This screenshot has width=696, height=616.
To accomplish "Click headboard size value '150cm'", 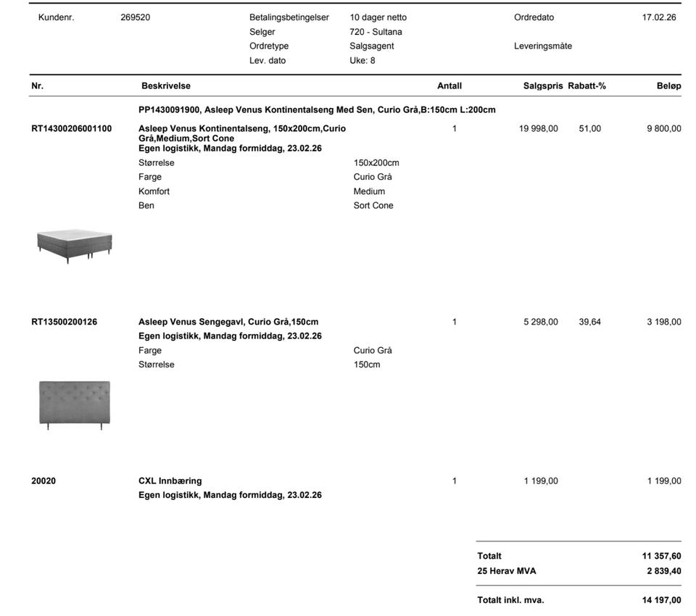I will pos(367,365).
